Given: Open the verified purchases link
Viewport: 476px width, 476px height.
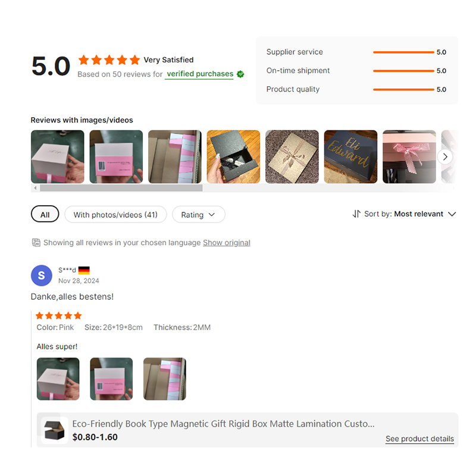Looking at the screenshot, I should [200, 74].
